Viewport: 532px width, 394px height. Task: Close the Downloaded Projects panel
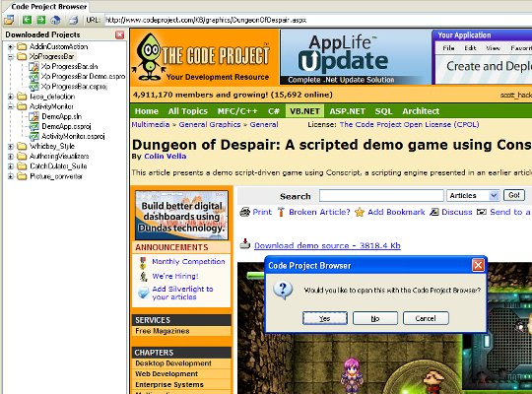tap(119, 34)
